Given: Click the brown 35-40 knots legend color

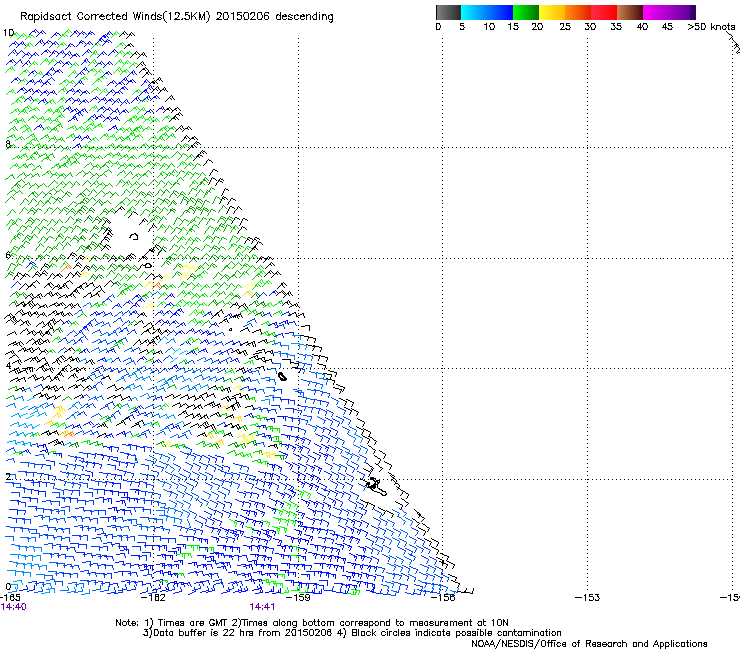Looking at the screenshot, I should pyautogui.click(x=630, y=12).
